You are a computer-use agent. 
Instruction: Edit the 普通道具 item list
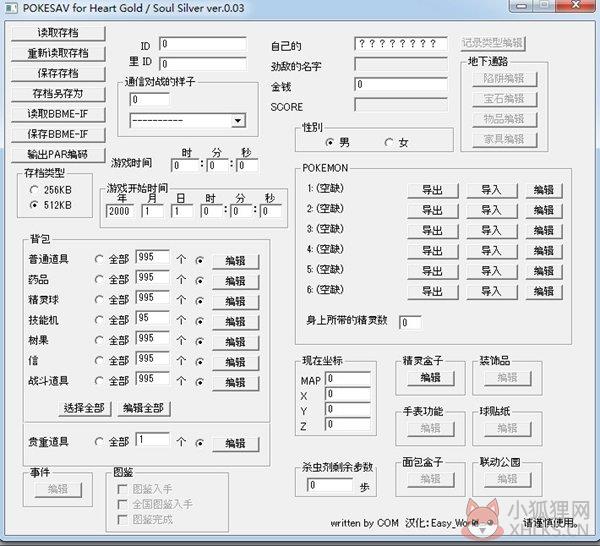(236, 261)
